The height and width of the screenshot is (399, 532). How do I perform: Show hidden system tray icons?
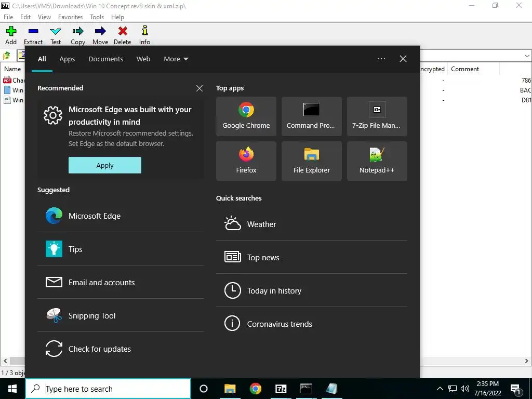tap(440, 389)
